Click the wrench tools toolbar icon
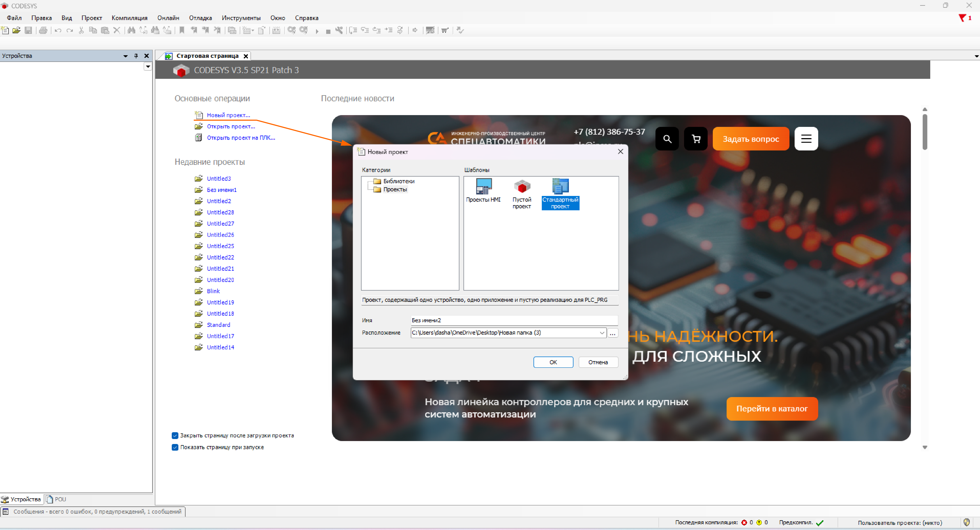The width and height of the screenshot is (980, 530). click(x=339, y=30)
